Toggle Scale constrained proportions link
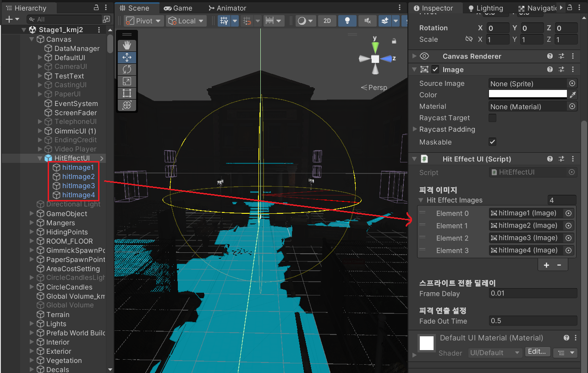The image size is (588, 373). (x=468, y=39)
